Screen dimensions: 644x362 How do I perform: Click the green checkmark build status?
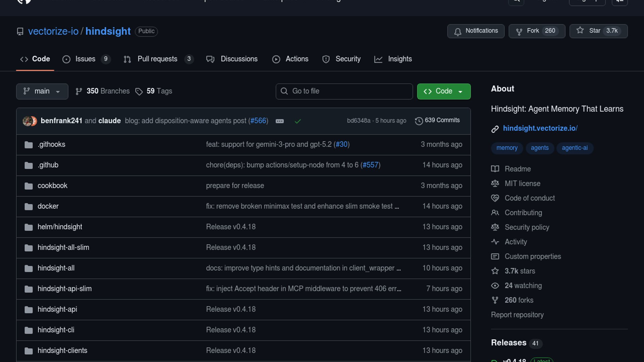298,121
